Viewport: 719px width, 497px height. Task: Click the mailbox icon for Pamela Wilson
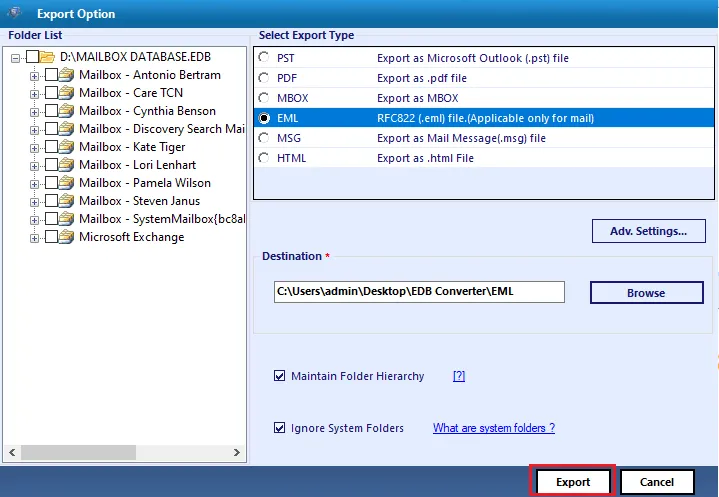[x=66, y=182]
